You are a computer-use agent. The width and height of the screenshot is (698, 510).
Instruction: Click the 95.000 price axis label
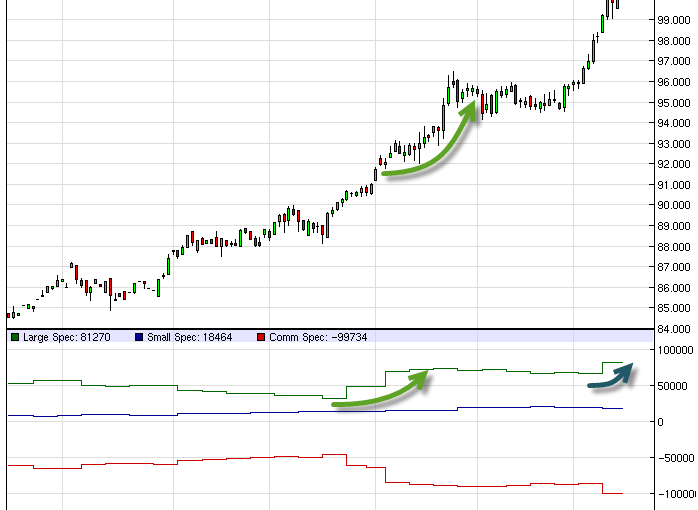(x=674, y=103)
